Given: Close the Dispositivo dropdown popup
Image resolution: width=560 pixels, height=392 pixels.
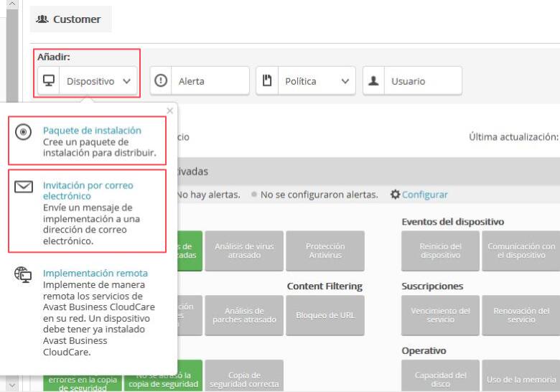Looking at the screenshot, I should pos(169,111).
